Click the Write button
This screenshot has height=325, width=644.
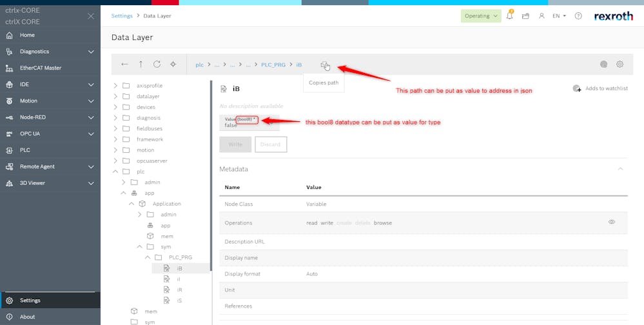(x=235, y=144)
